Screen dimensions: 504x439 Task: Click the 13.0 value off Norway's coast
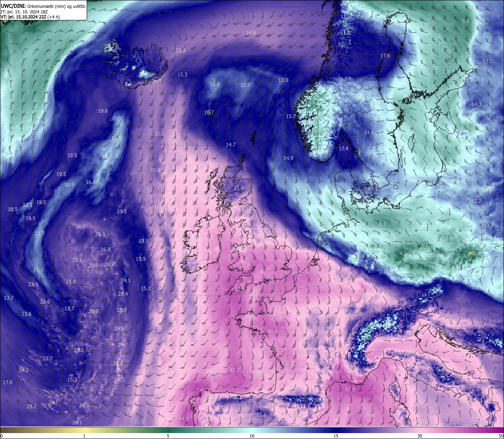click(x=283, y=80)
